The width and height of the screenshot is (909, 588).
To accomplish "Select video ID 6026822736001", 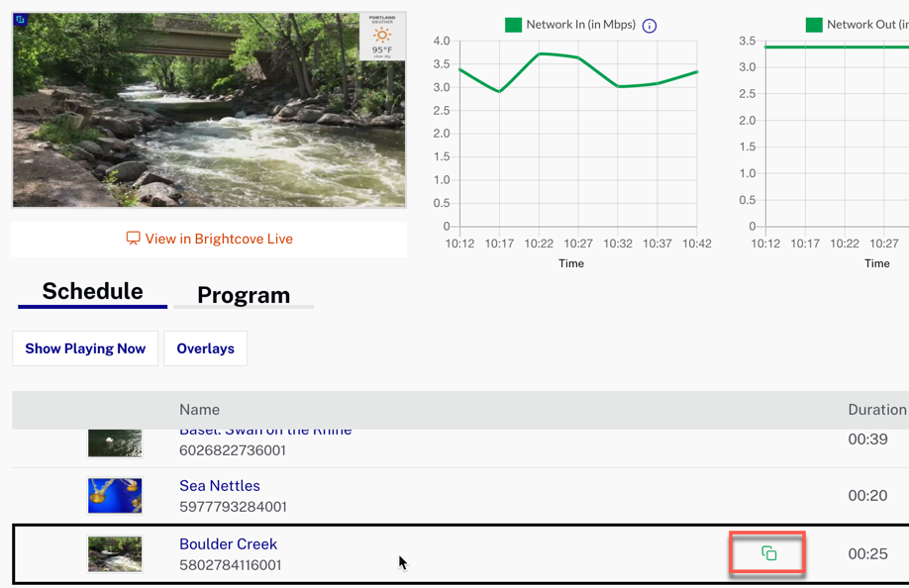I will [233, 450].
